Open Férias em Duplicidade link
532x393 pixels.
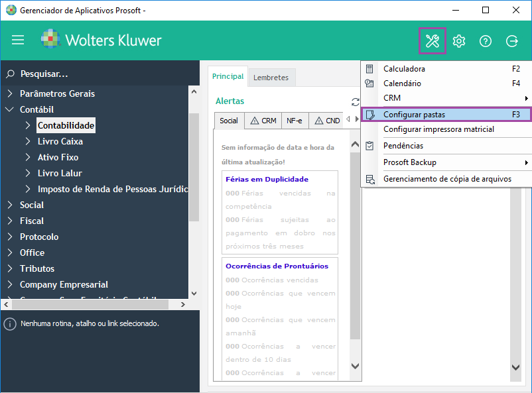pyautogui.click(x=267, y=179)
